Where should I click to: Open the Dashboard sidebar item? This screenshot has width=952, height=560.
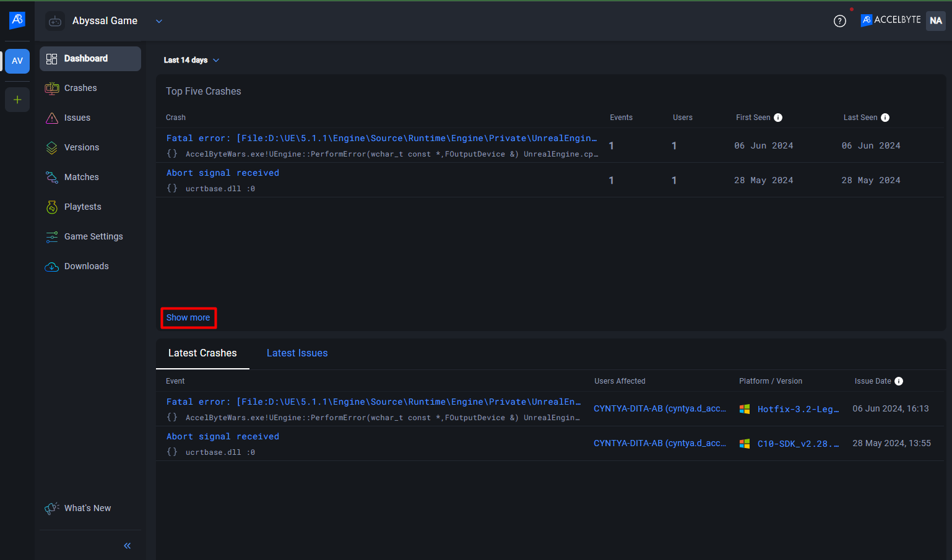[x=90, y=59]
